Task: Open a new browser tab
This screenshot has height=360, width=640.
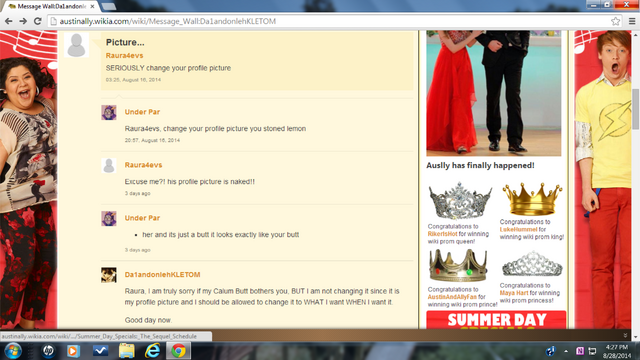Action: (x=109, y=7)
